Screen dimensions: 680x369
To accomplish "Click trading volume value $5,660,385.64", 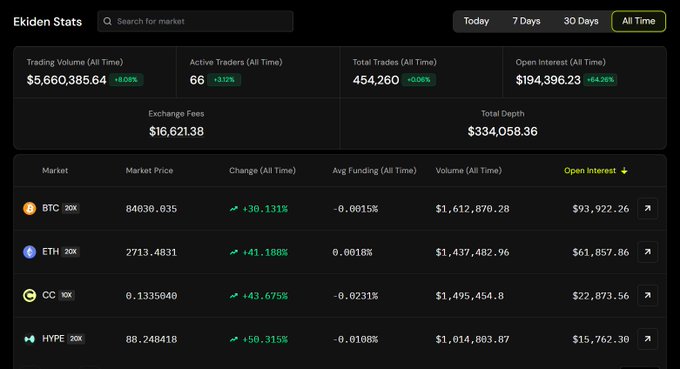I will (x=66, y=80).
